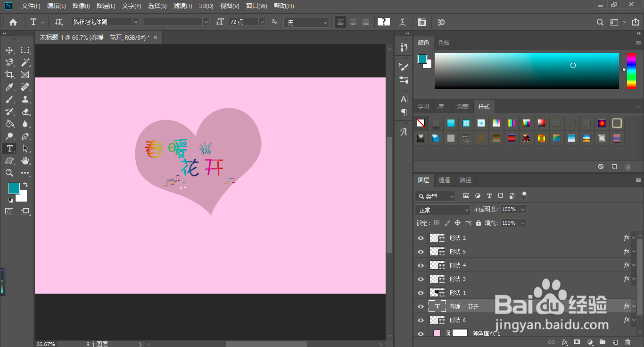Switch to the 色板 tab
Screen dimensions: 644x347
pyautogui.click(x=444, y=42)
